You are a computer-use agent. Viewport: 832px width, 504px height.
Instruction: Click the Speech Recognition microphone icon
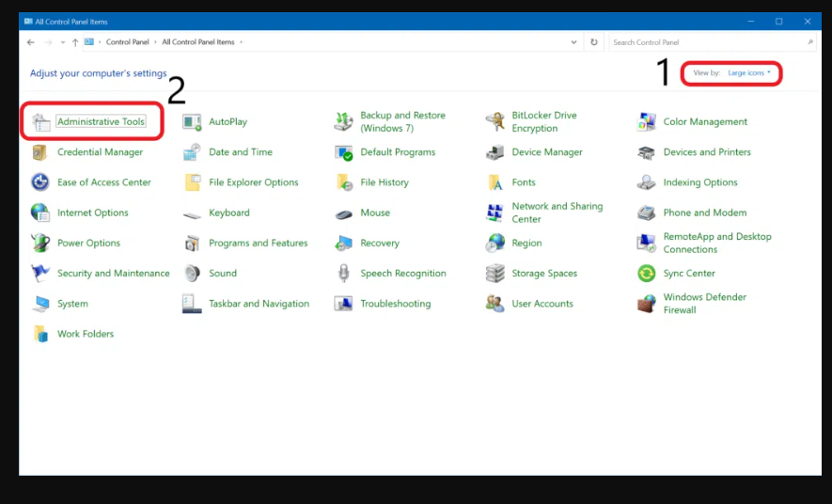pos(344,274)
